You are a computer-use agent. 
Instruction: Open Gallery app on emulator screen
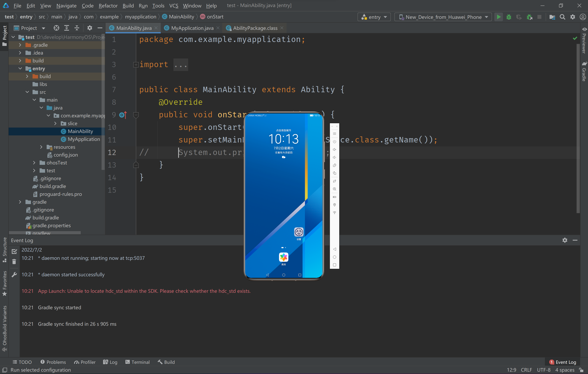point(283,257)
